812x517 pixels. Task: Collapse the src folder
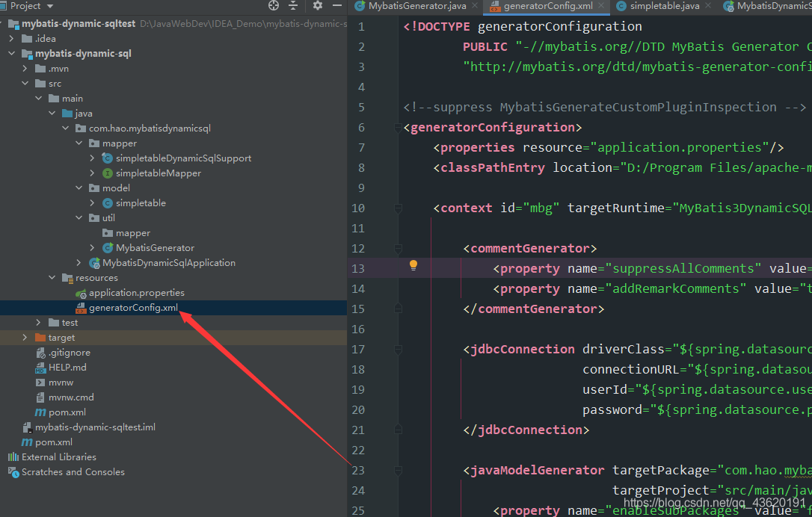25,84
